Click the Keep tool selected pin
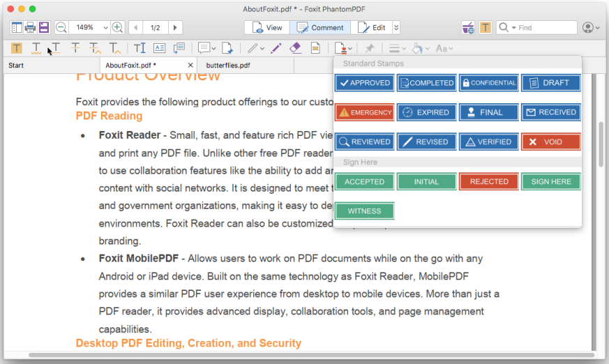This screenshot has width=609, height=364. click(369, 49)
